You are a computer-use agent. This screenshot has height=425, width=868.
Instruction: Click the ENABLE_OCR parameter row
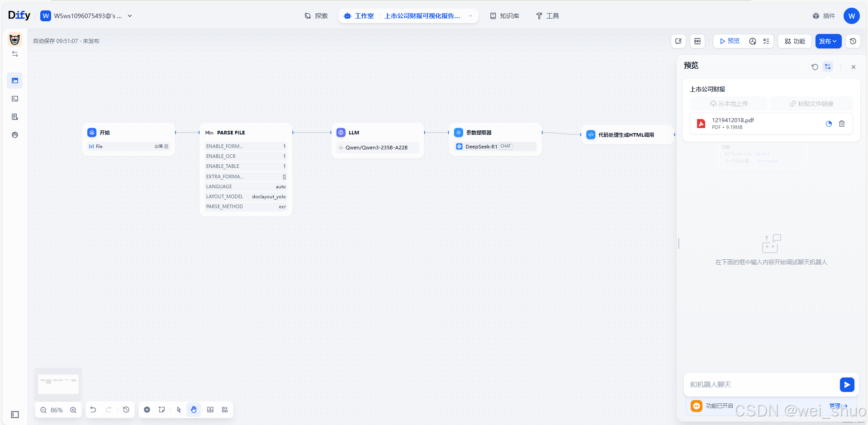[246, 156]
